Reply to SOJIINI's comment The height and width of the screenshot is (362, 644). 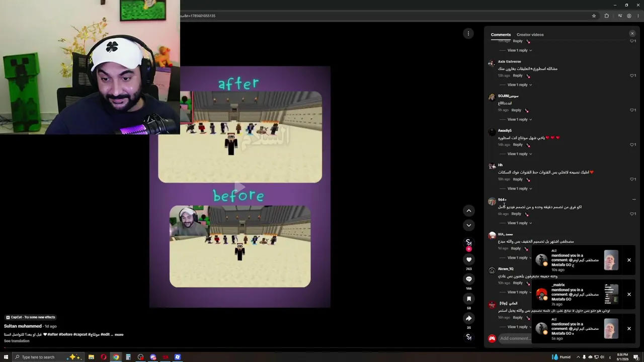click(516, 110)
